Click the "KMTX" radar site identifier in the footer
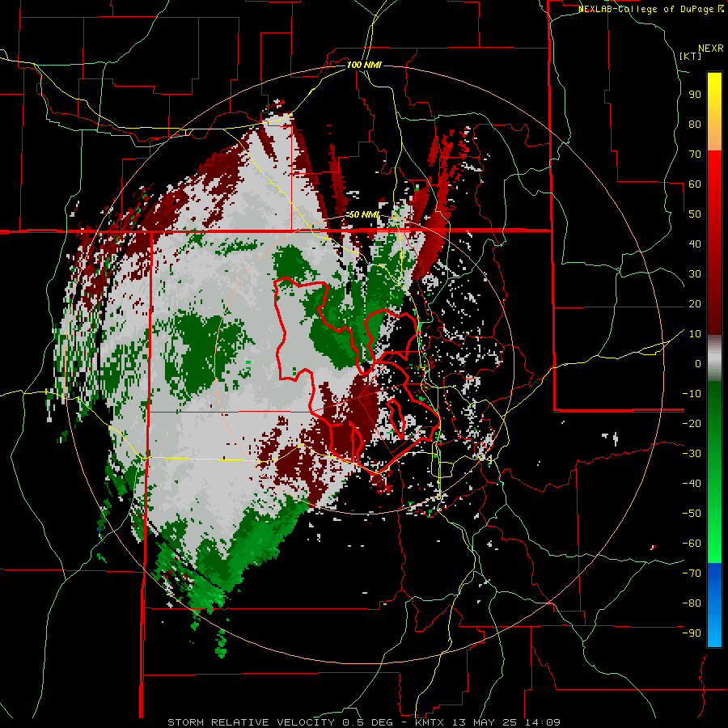The height and width of the screenshot is (728, 728). [430, 722]
